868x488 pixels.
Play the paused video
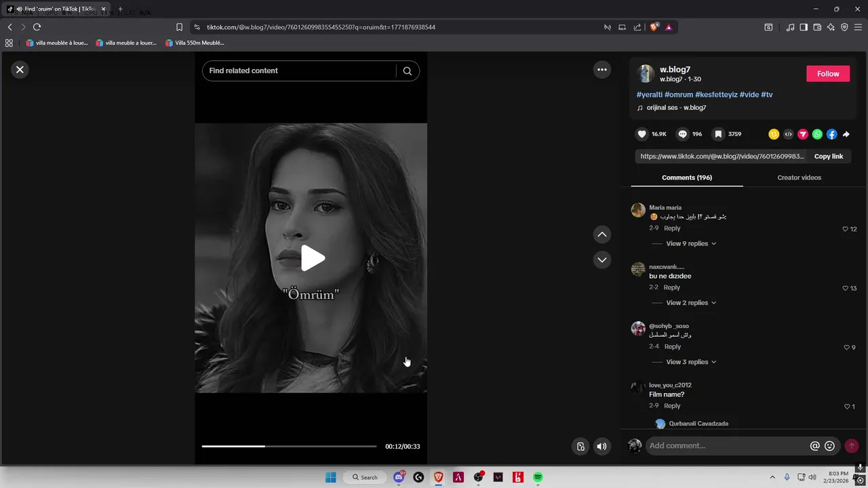312,258
